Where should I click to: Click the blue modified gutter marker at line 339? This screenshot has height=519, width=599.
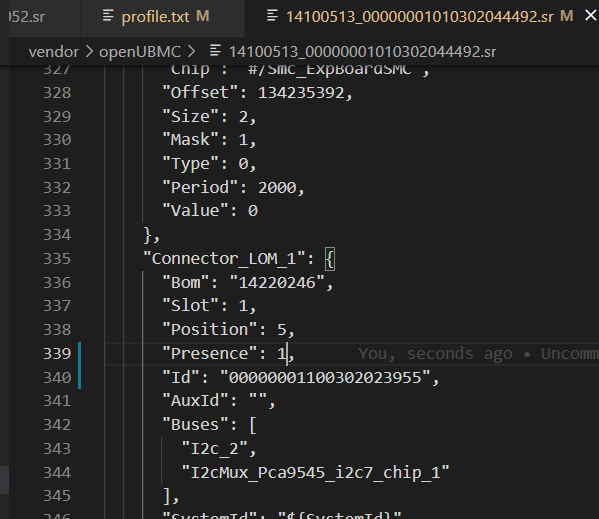[x=79, y=354]
